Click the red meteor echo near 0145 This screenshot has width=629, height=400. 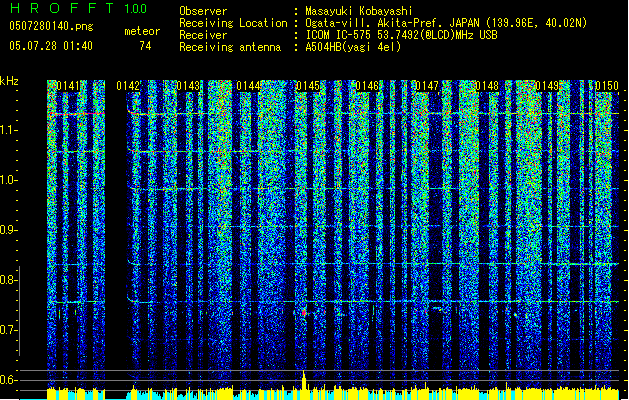[304, 313]
